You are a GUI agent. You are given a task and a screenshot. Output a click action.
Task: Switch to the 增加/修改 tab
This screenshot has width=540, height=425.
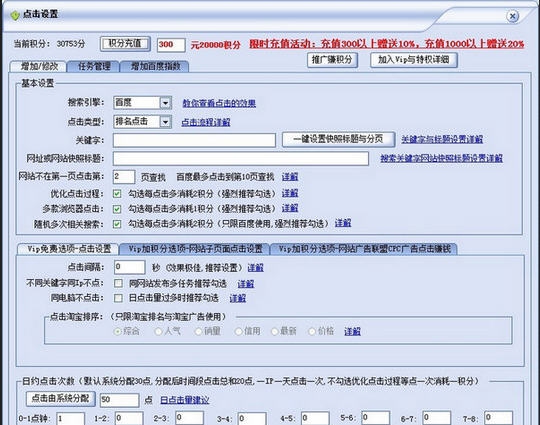pos(39,66)
